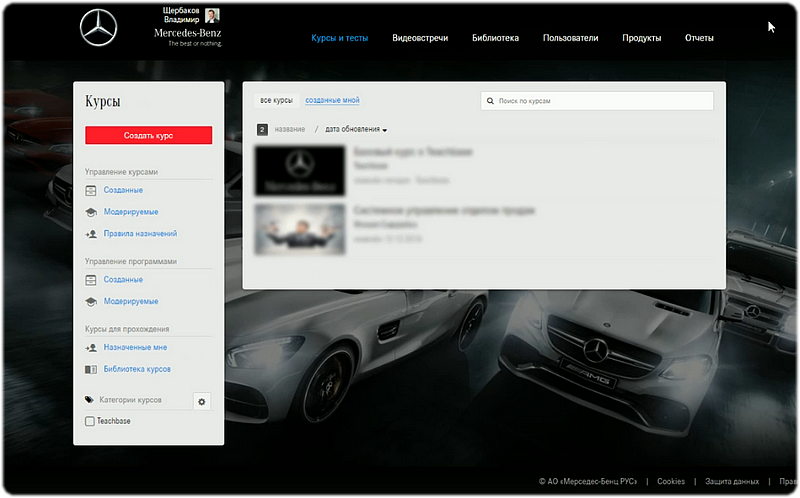Click the course count badge showing 2
The image size is (800, 498).
click(262, 130)
